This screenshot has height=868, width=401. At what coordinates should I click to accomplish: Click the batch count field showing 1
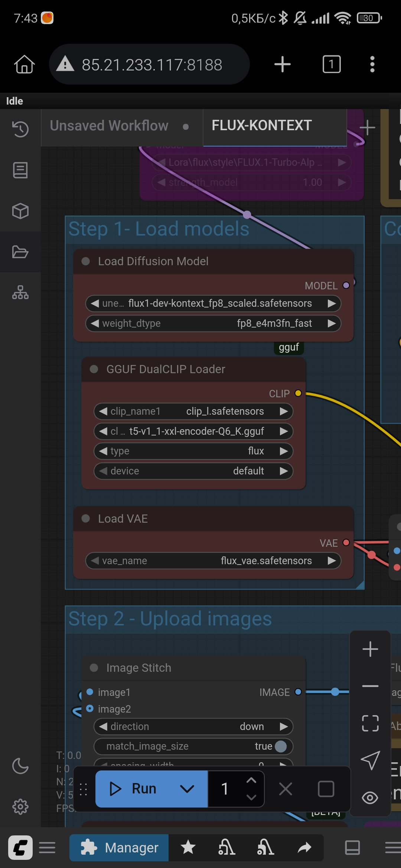[225, 789]
